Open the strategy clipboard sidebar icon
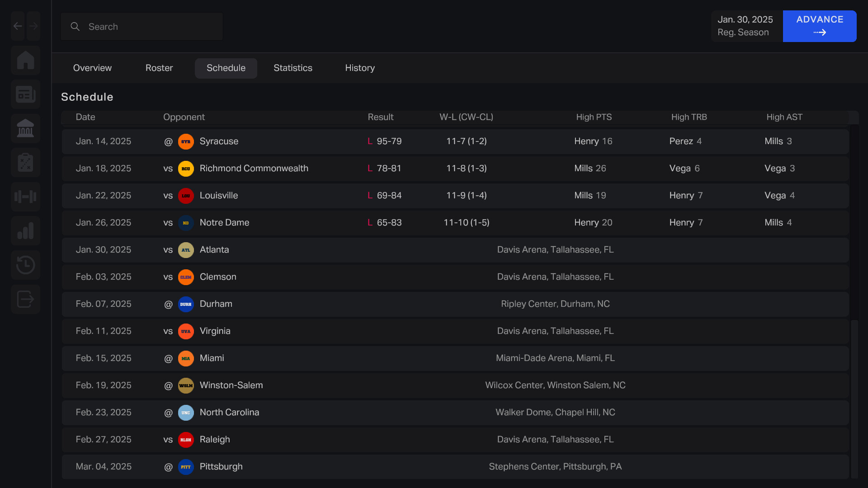The height and width of the screenshot is (488, 868). pyautogui.click(x=25, y=163)
